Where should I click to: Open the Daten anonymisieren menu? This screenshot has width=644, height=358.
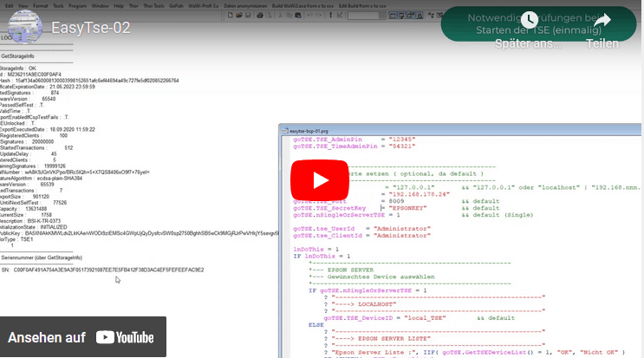(245, 6)
